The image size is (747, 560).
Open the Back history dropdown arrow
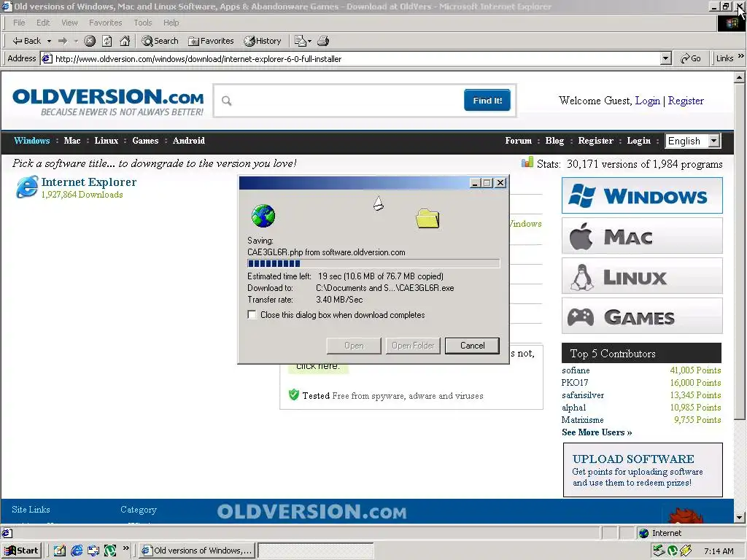click(49, 41)
